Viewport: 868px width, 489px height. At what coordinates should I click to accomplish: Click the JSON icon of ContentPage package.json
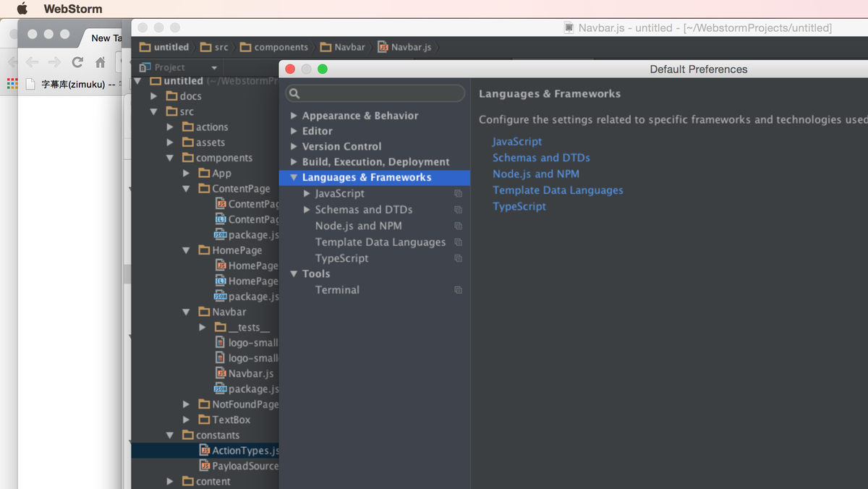(x=221, y=235)
